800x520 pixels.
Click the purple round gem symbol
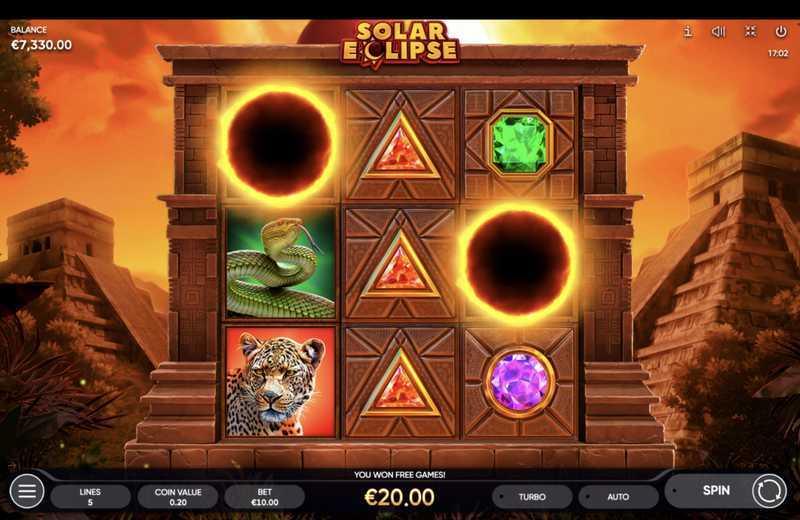pos(520,382)
